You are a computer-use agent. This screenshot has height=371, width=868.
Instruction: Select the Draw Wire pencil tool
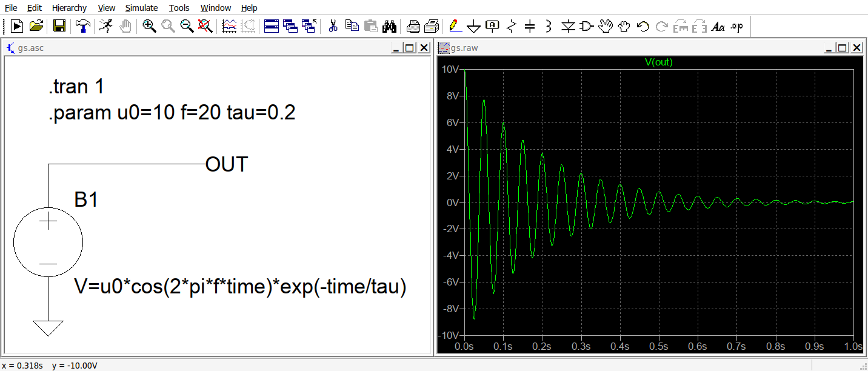tap(455, 25)
